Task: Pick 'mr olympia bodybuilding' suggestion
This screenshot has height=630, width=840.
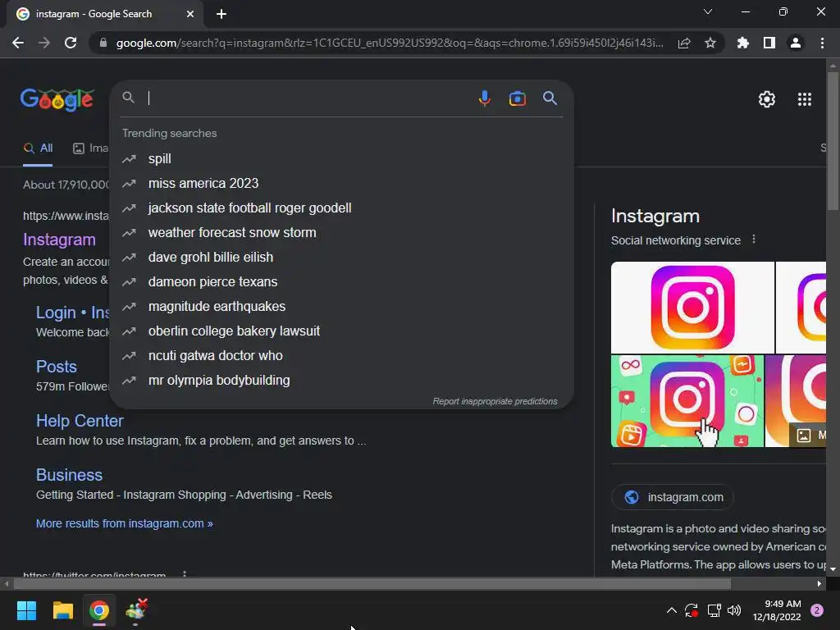Action: [342, 381]
